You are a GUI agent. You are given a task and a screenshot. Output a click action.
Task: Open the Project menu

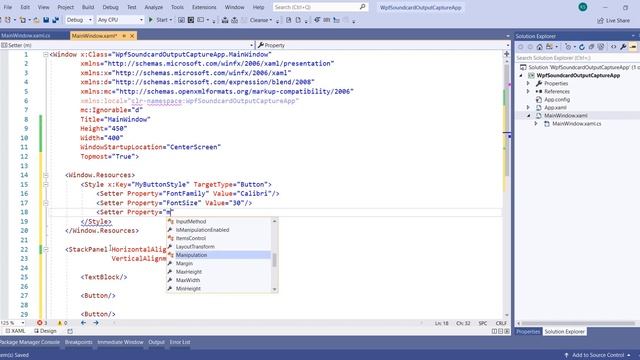pyautogui.click(x=65, y=7)
